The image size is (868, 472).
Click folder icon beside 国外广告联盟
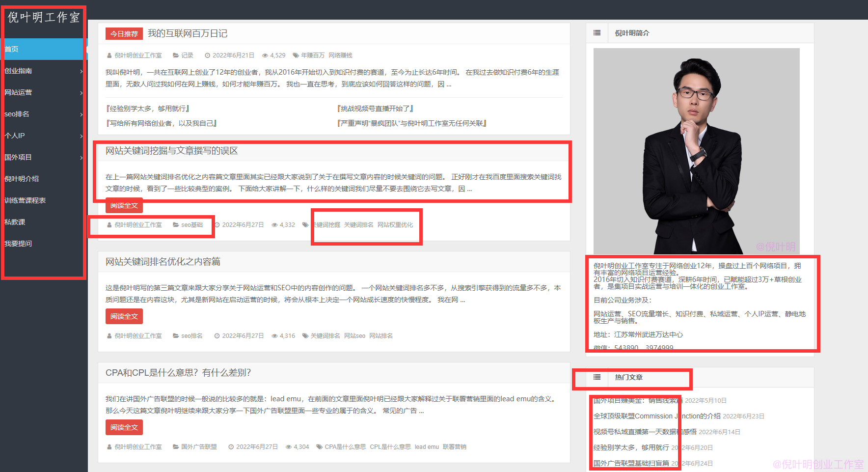176,447
